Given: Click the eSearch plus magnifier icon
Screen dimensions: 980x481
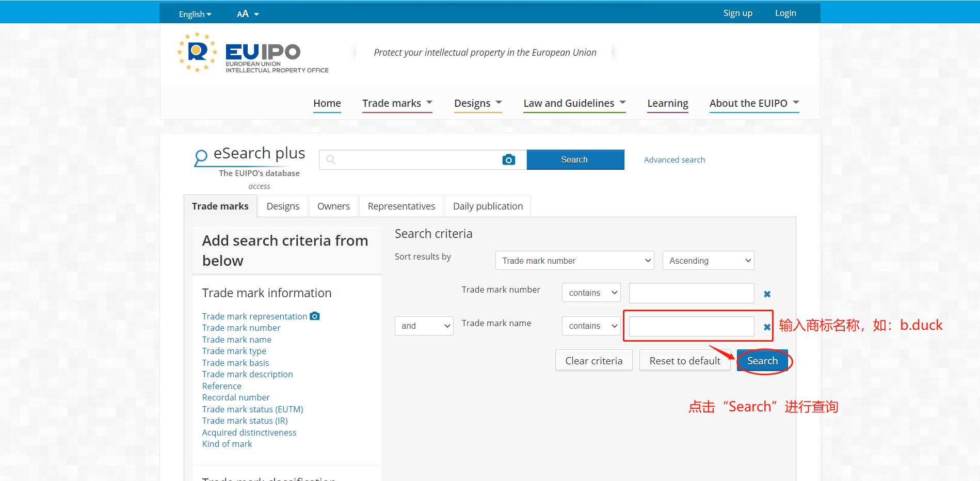Looking at the screenshot, I should (201, 157).
